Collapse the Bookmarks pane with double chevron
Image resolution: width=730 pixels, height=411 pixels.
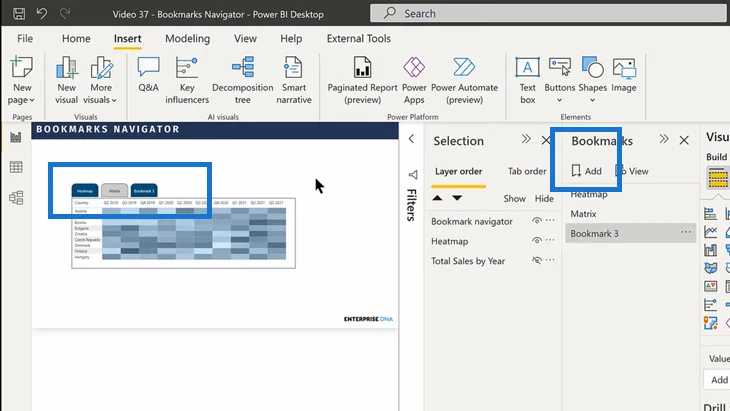(664, 139)
